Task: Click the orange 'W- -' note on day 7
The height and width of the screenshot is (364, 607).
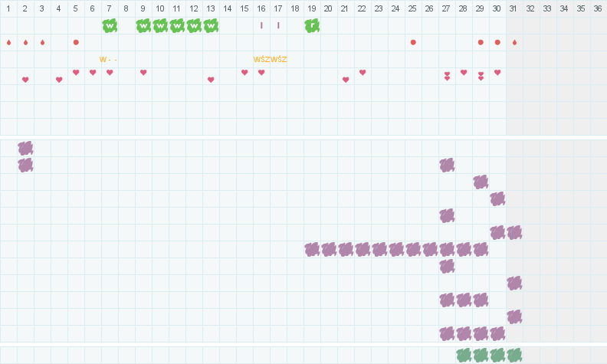Action: point(108,59)
